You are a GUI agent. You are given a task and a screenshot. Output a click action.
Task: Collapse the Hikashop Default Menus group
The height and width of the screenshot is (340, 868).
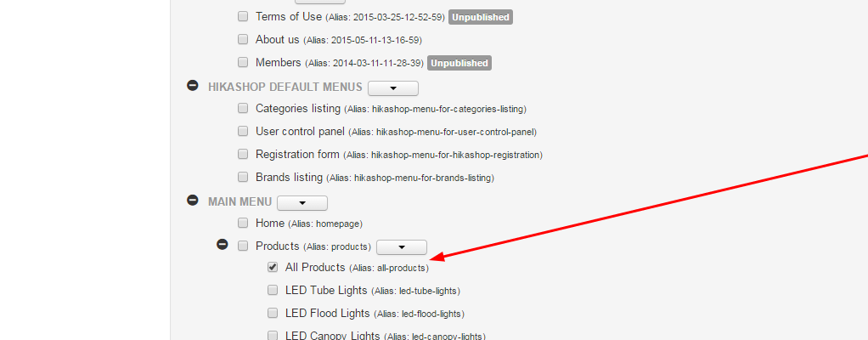193,87
